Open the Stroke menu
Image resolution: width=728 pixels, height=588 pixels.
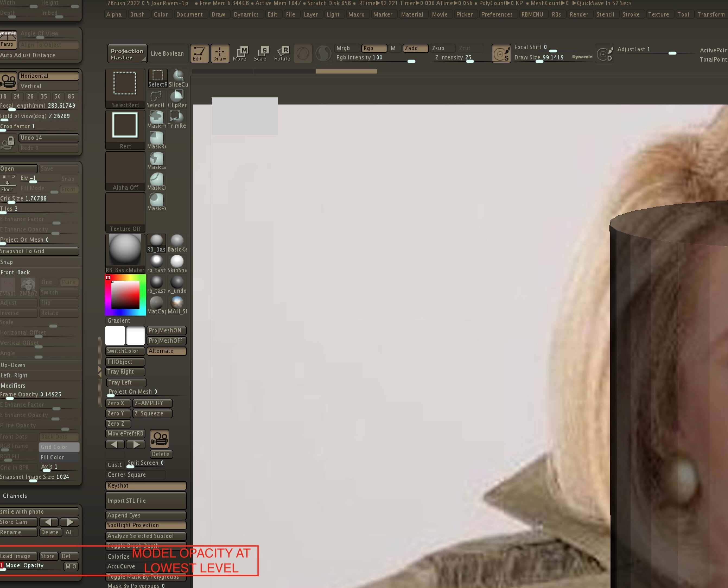point(631,15)
